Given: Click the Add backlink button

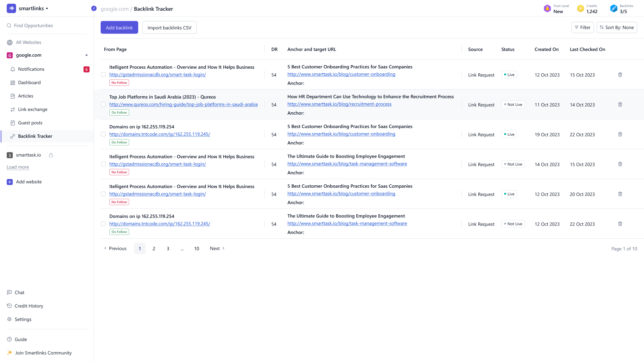Looking at the screenshot, I should click(x=119, y=27).
